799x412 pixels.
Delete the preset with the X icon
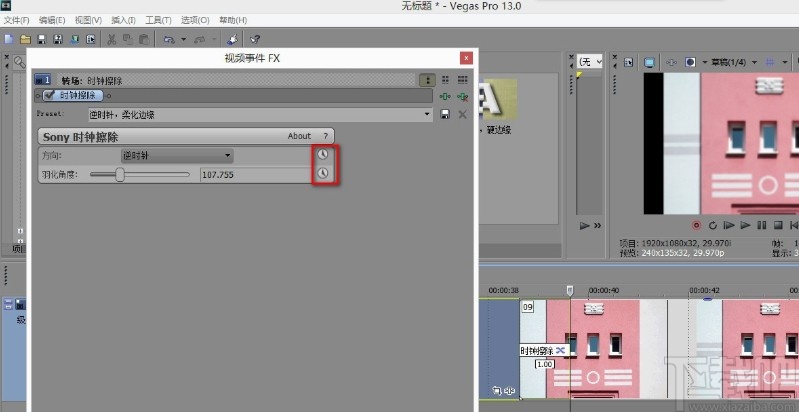click(462, 115)
